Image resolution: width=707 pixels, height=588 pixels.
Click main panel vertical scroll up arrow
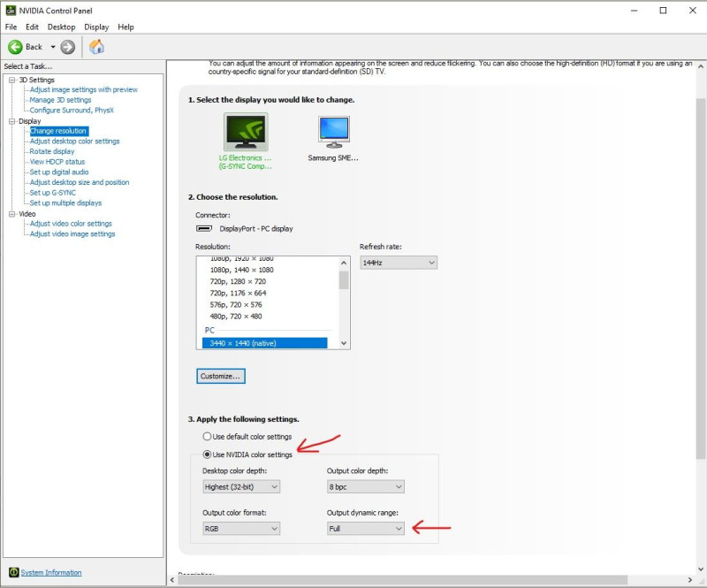[701, 66]
